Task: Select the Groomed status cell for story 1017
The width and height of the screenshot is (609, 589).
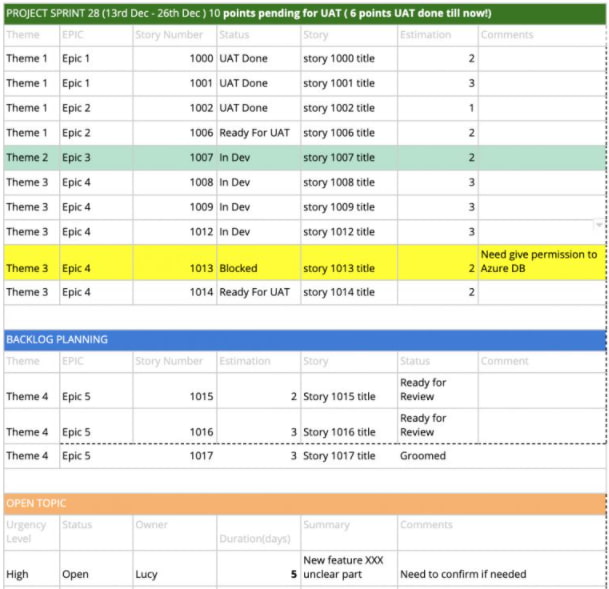Action: point(437,456)
